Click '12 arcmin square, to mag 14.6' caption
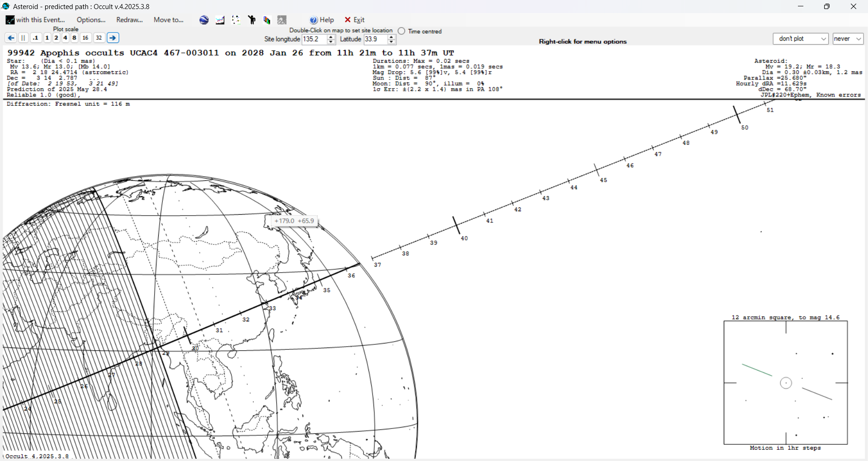This screenshot has width=868, height=461. point(786,317)
